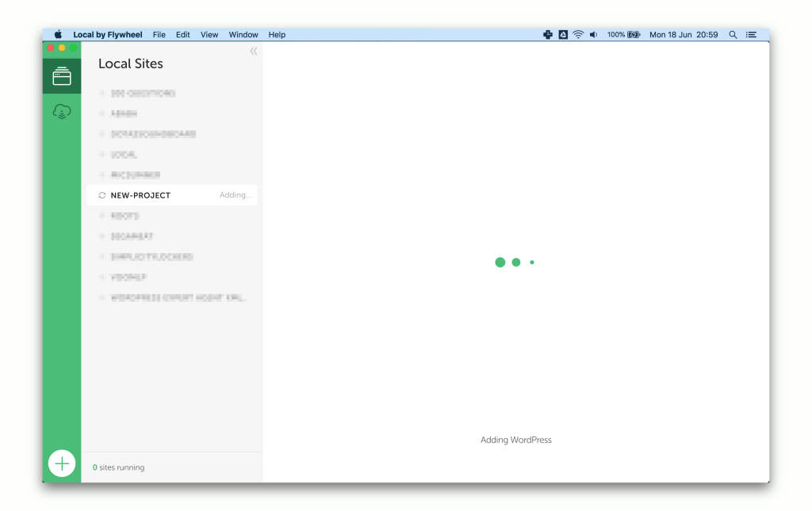This screenshot has height=511, width=812.
Task: Click the Adding... status text
Action: pyautogui.click(x=235, y=195)
